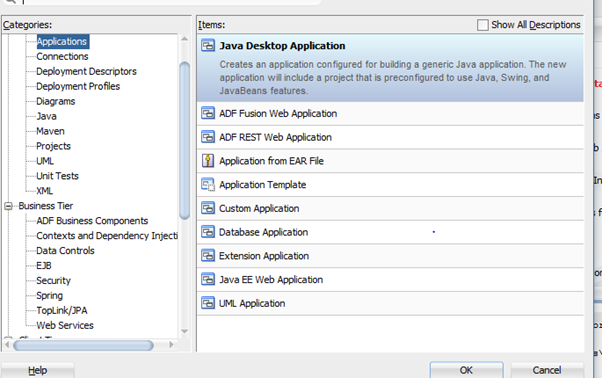The width and height of the screenshot is (602, 378).
Task: Click the Extension Application icon
Action: [x=208, y=256]
